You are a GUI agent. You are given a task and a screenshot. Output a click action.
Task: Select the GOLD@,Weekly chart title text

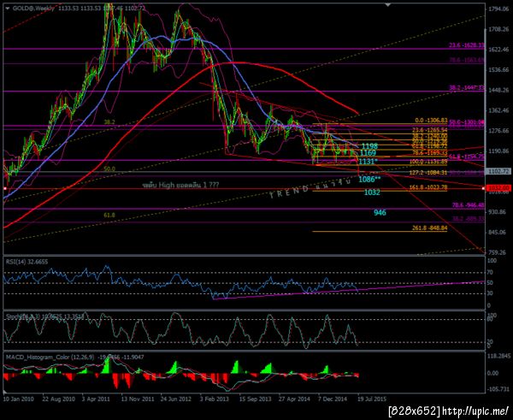click(33, 9)
